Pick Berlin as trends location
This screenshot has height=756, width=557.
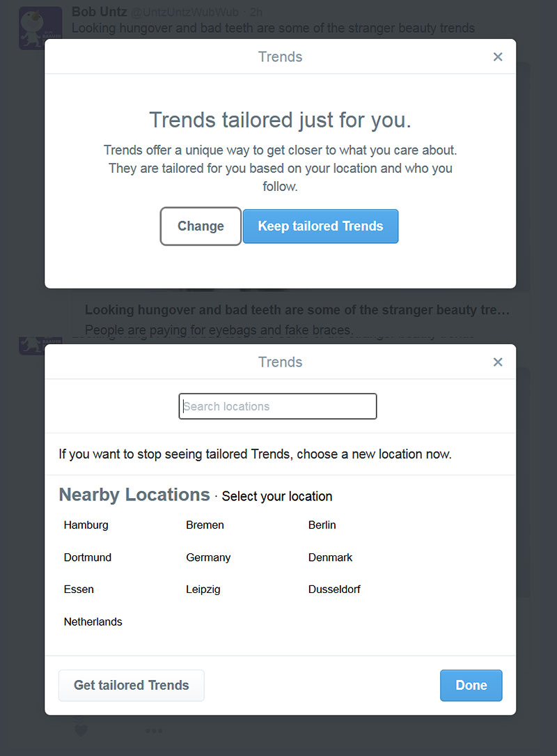[322, 525]
